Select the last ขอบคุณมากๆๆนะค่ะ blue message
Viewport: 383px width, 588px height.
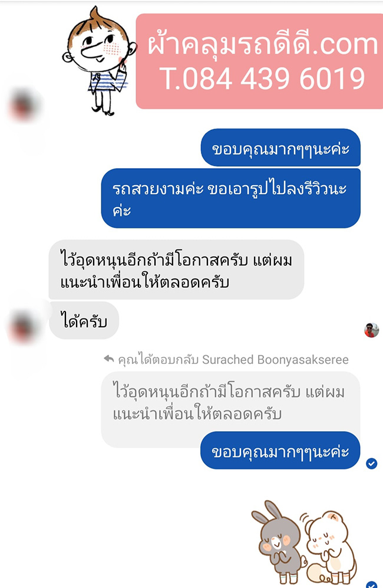pyautogui.click(x=280, y=451)
